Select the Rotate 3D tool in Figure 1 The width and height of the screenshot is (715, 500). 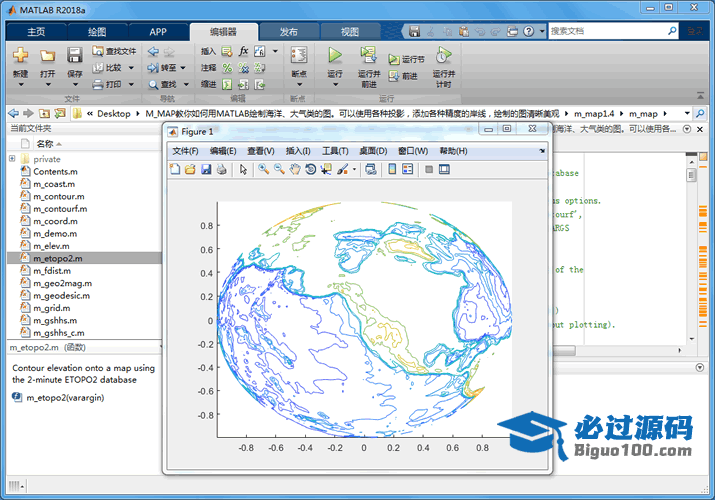[x=311, y=169]
